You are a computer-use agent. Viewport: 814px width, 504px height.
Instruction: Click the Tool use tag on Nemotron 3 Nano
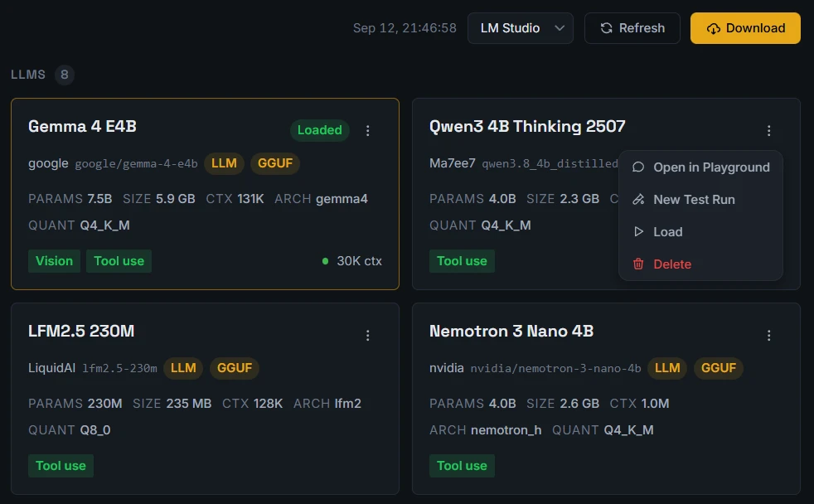(x=462, y=466)
